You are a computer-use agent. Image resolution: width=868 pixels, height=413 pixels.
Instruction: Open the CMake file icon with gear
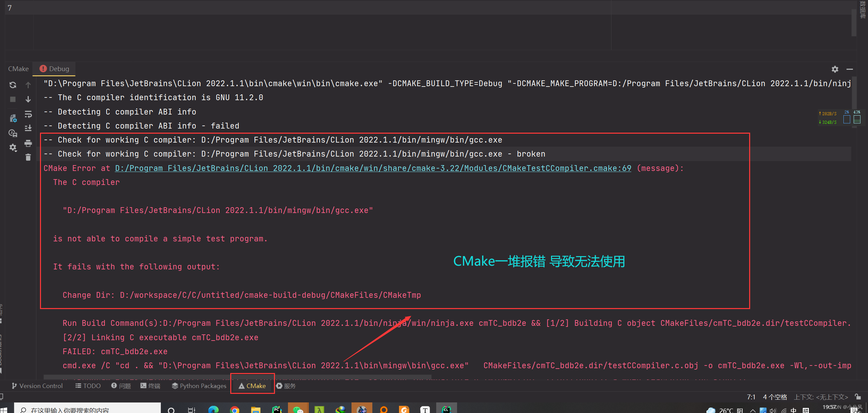pyautogui.click(x=13, y=118)
